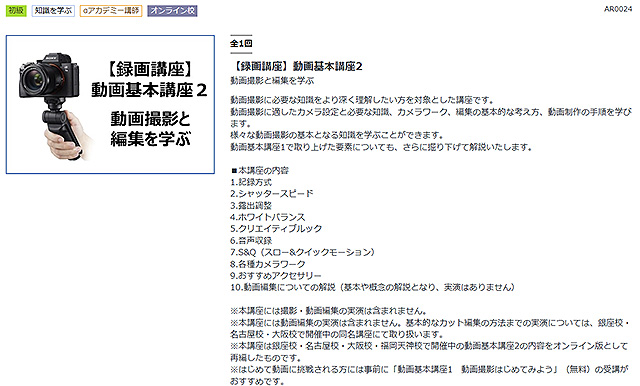640x386 pixels.
Task: Click the 全1回 session count label
Action: tap(241, 43)
